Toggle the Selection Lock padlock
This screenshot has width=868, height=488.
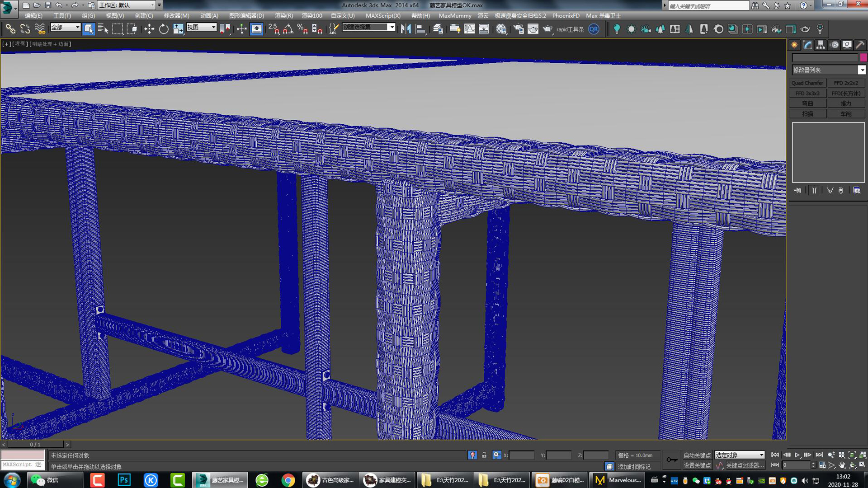click(484, 455)
